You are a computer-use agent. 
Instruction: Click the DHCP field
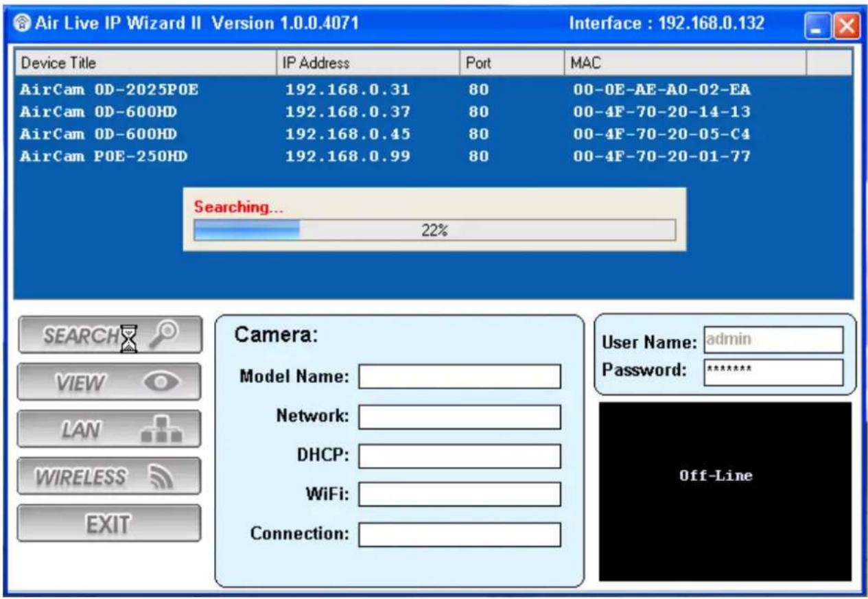point(459,456)
